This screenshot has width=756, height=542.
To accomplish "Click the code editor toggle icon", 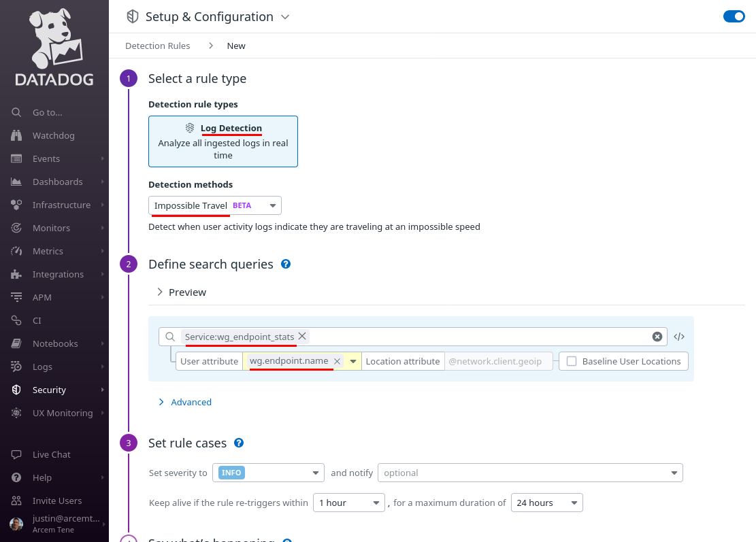I will point(679,337).
